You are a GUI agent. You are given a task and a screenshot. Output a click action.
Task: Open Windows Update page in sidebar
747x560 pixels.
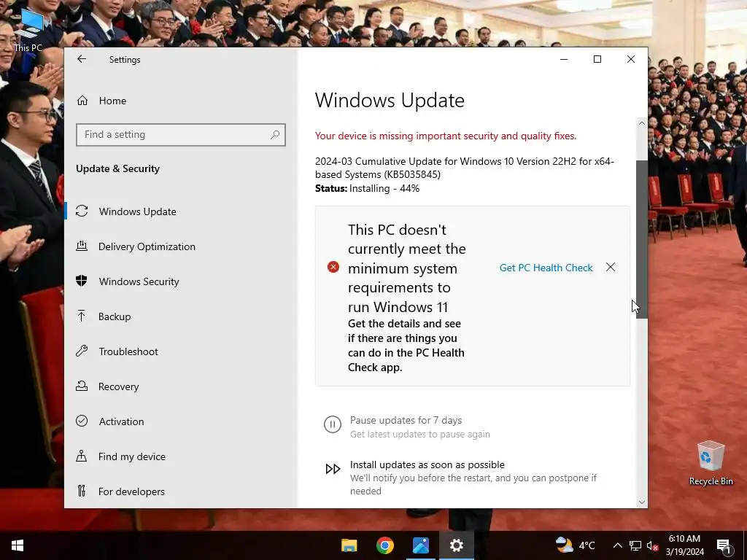pyautogui.click(x=138, y=211)
